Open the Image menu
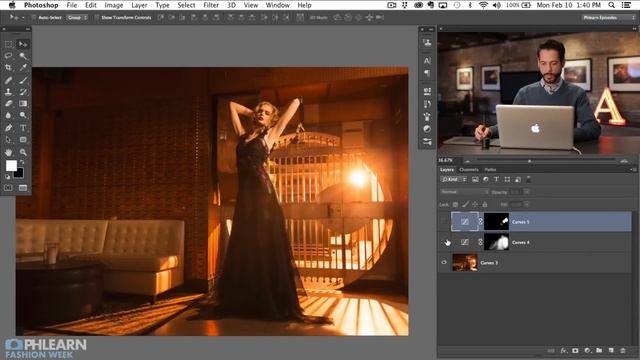The image size is (640, 360). 113,5
